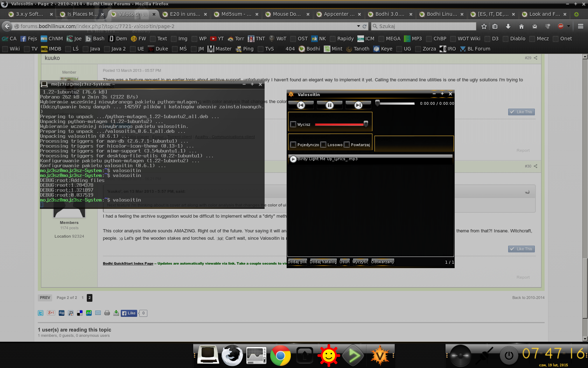The width and height of the screenshot is (588, 368).
Task: Share post #29 using share icon
Action: tap(535, 58)
